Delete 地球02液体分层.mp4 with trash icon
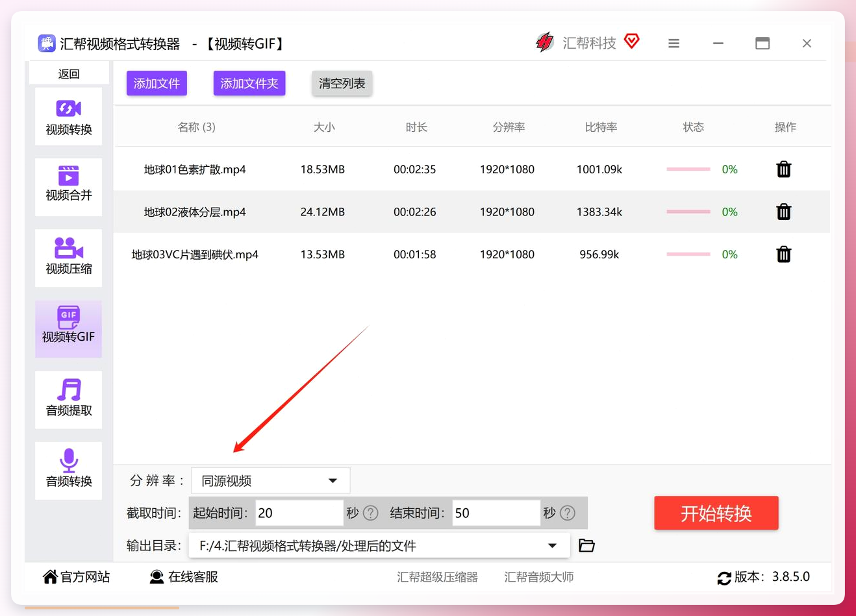 pos(784,212)
